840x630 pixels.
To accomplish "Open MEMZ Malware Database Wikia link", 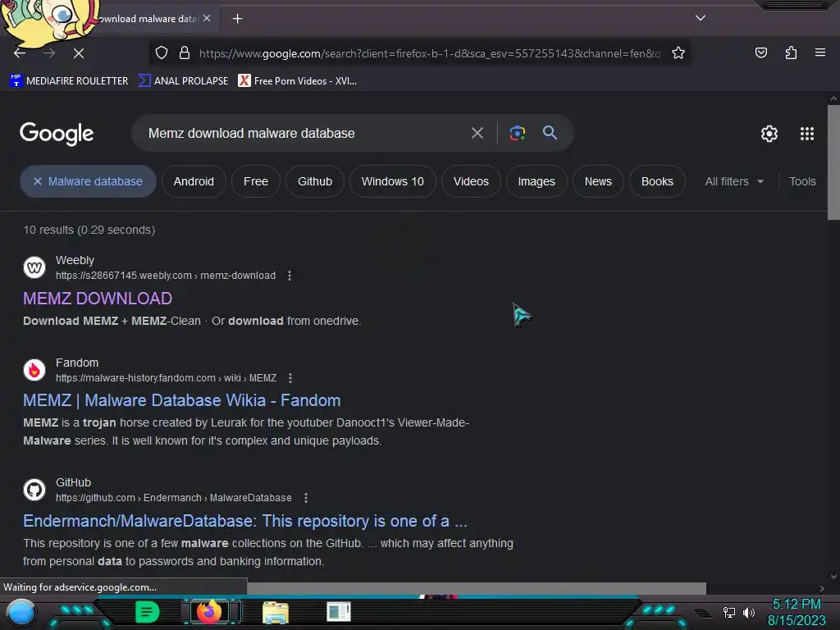I will 181,400.
